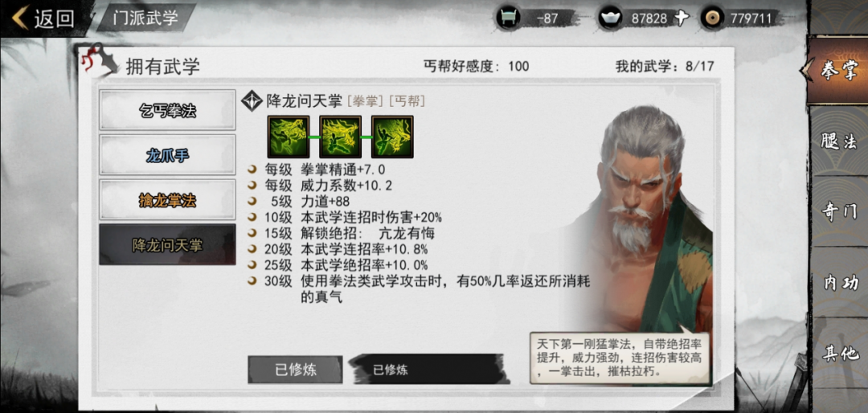Switch to the 内功 tab

pyautogui.click(x=838, y=282)
